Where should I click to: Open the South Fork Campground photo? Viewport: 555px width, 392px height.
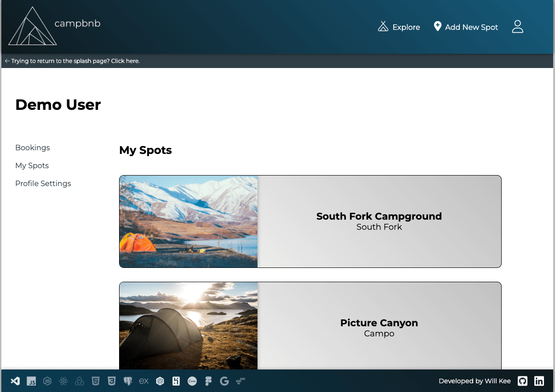coord(189,222)
